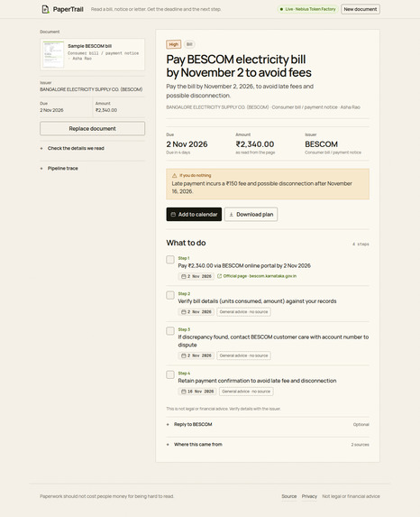This screenshot has height=517, width=420.
Task: Click the calendar icon on Add to calendar
Action: click(173, 215)
